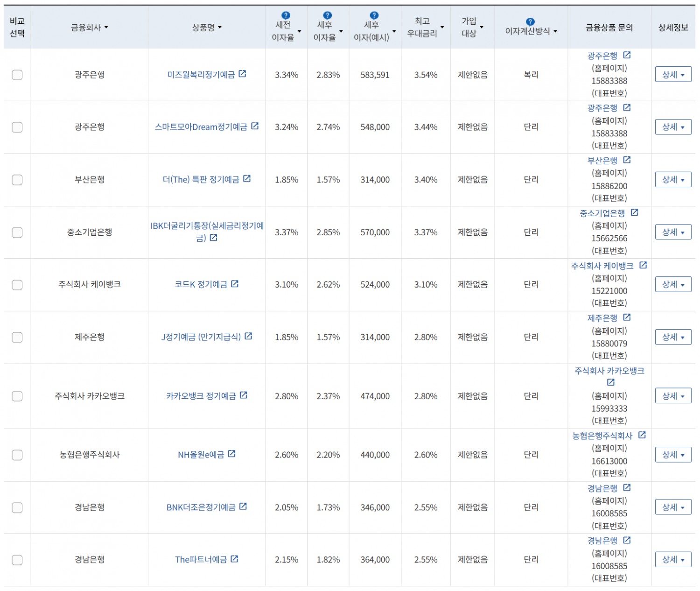The width and height of the screenshot is (700, 591).
Task: Sort by 가입 대상 column header
Action: click(472, 27)
